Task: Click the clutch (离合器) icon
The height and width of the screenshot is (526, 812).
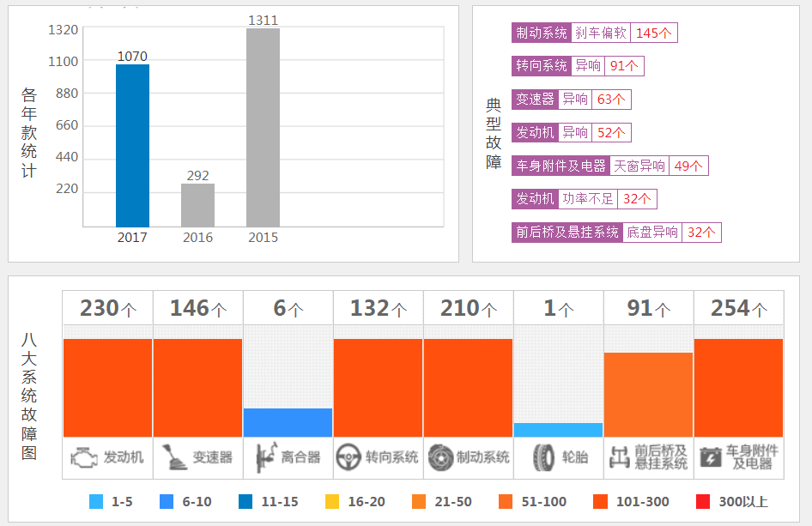Action: [264, 457]
